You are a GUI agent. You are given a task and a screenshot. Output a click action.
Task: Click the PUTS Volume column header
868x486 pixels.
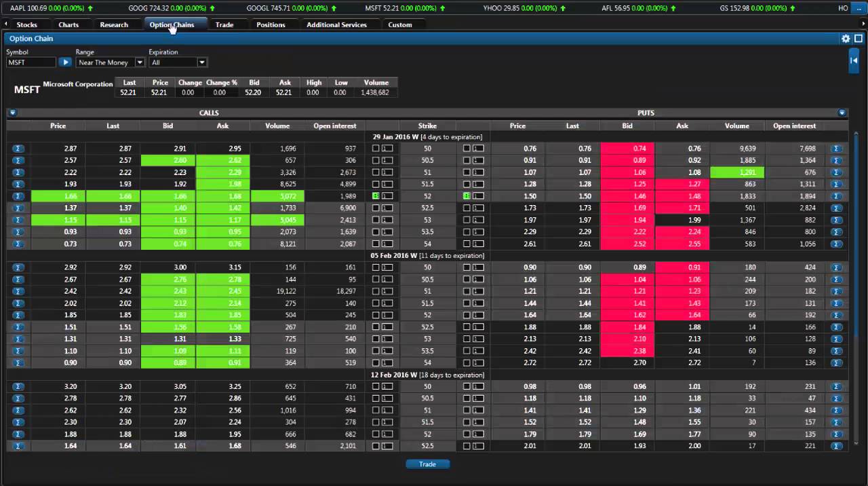[x=737, y=126]
